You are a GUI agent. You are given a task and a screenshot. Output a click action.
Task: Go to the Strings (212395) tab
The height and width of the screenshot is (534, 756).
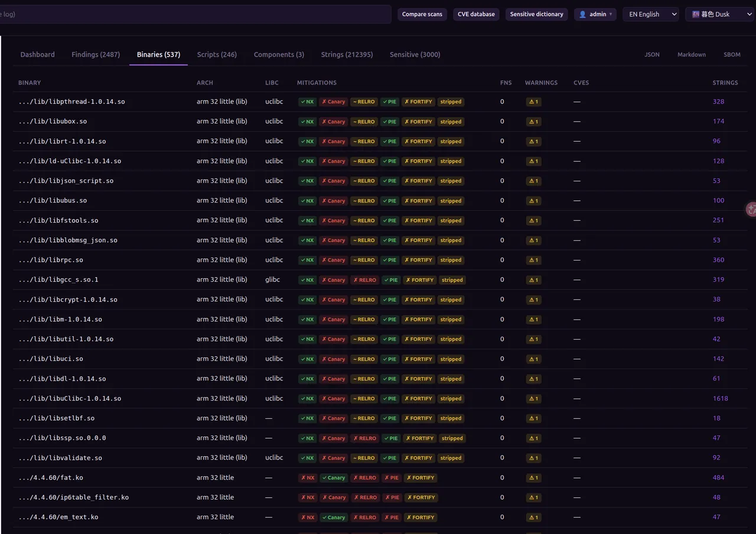[347, 54]
